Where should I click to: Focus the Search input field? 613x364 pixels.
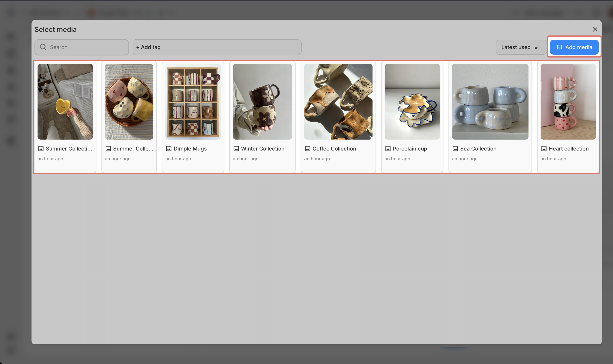coord(86,47)
